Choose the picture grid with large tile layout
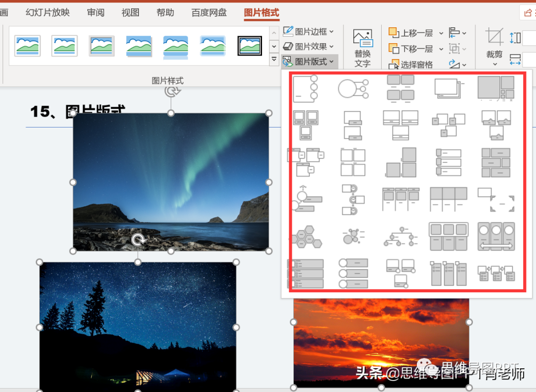Viewport: 536px width, 392px height. [496, 89]
